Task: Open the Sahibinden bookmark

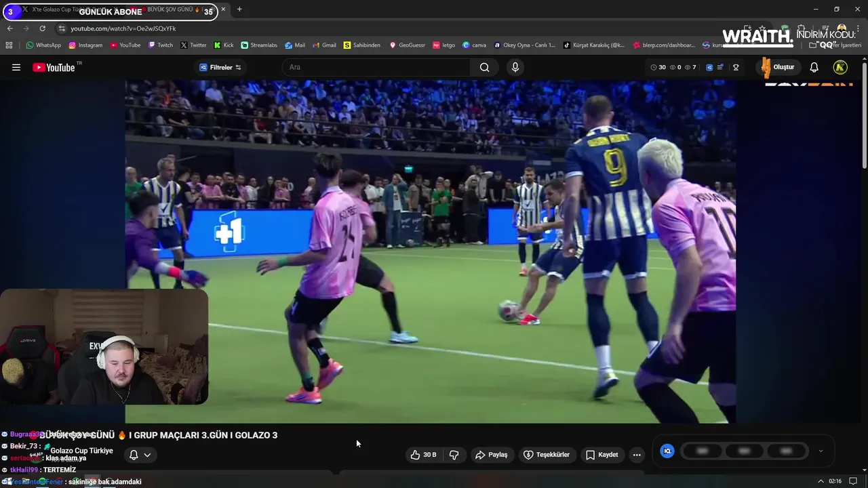Action: (362, 45)
